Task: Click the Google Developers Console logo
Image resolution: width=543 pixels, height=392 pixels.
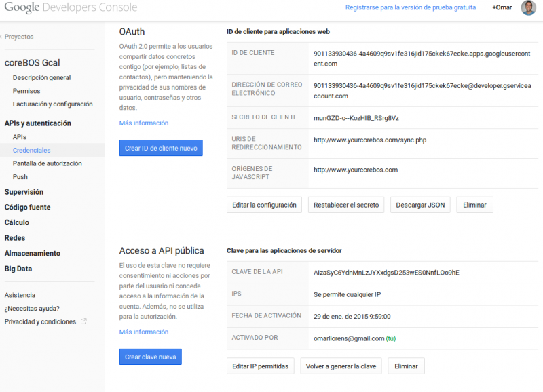Action: click(70, 8)
